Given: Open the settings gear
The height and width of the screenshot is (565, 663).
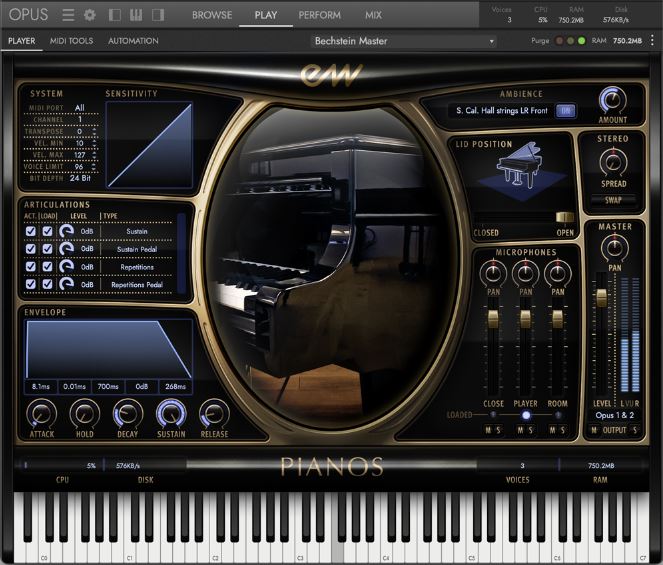Looking at the screenshot, I should 90,15.
